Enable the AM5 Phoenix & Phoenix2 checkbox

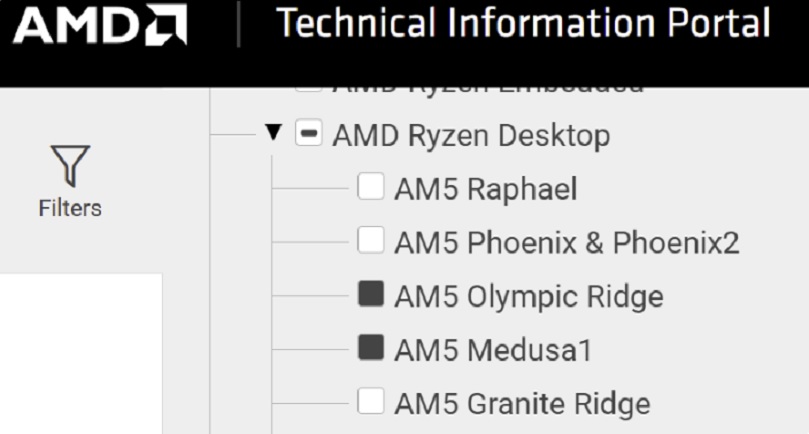(x=371, y=240)
